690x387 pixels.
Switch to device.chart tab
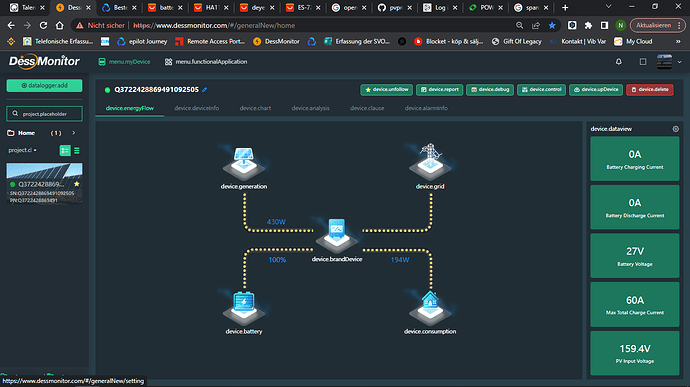click(x=255, y=108)
